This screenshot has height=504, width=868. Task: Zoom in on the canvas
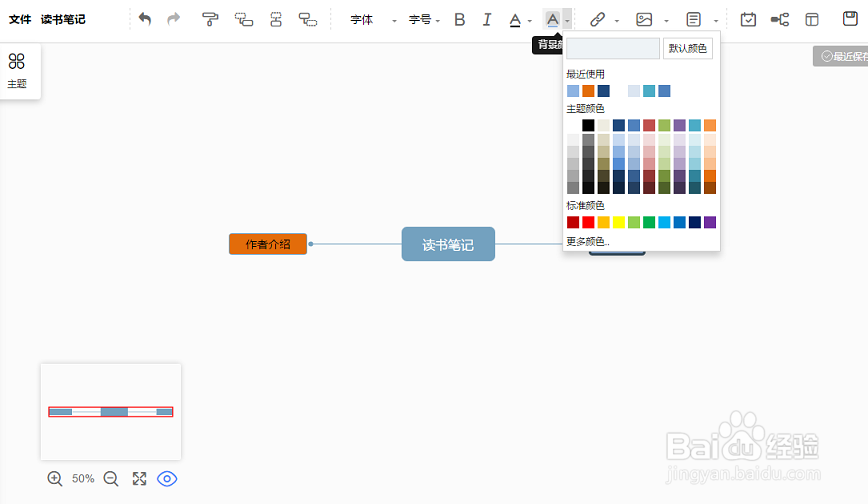[x=54, y=479]
